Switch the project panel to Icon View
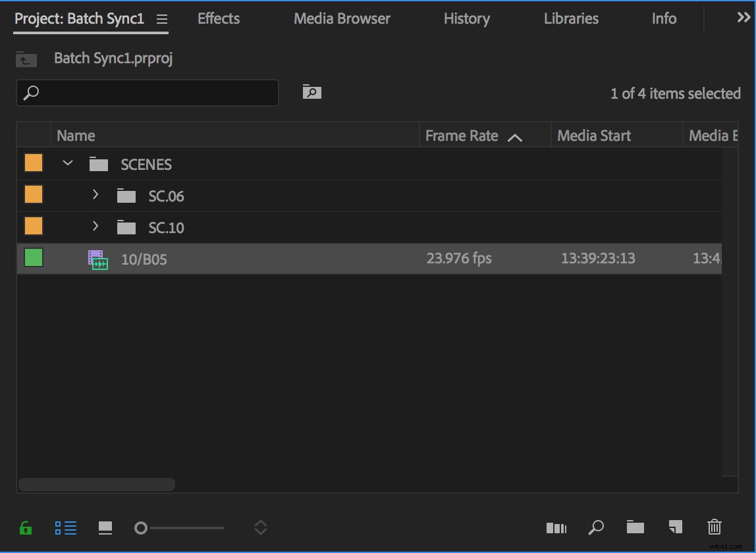The height and width of the screenshot is (553, 756). [105, 527]
